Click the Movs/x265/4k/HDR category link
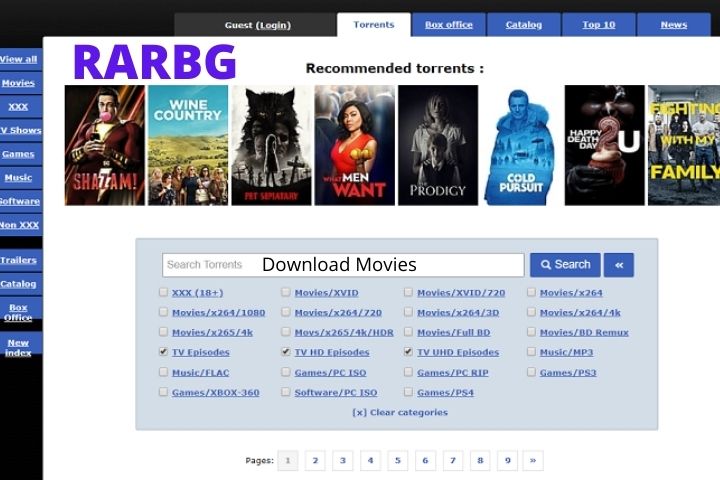 tap(344, 333)
